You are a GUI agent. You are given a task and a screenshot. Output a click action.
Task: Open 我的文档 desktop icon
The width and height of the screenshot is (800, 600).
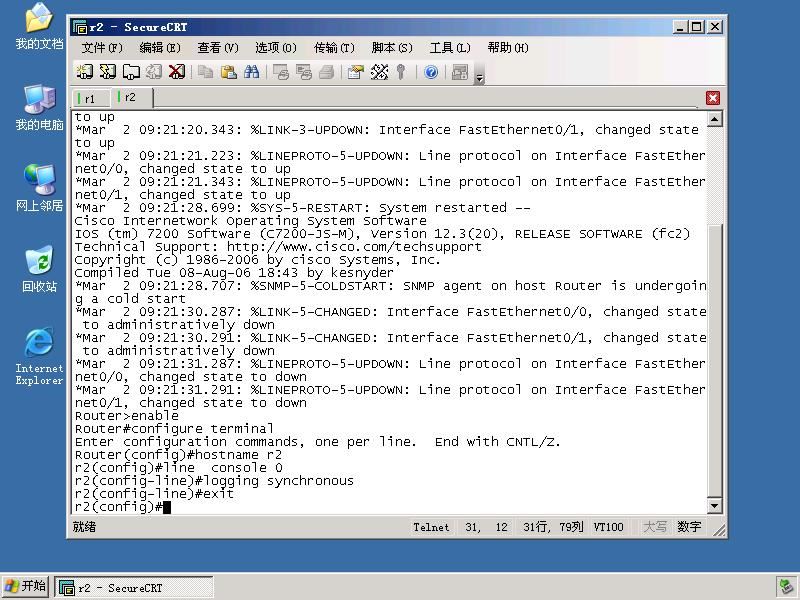point(39,26)
